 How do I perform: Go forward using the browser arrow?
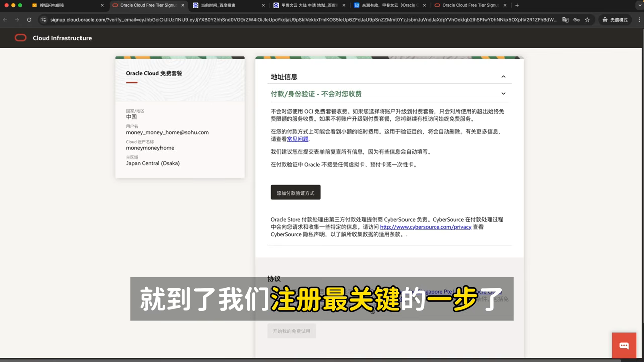tap(17, 20)
